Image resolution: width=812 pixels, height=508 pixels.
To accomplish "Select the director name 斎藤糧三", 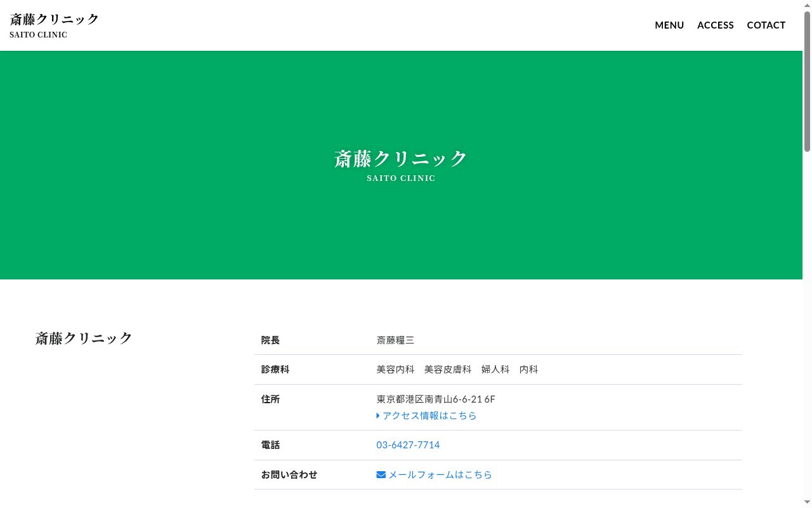I will tap(395, 340).
